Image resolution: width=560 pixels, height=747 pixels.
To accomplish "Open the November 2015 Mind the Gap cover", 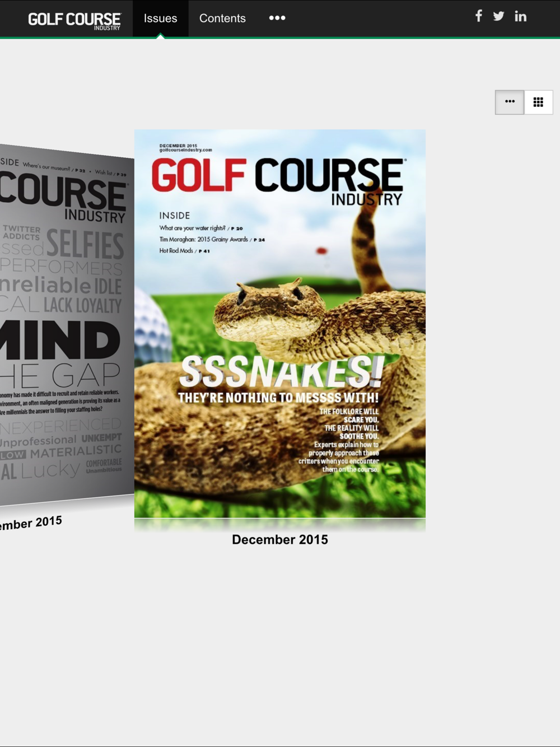I will click(67, 325).
